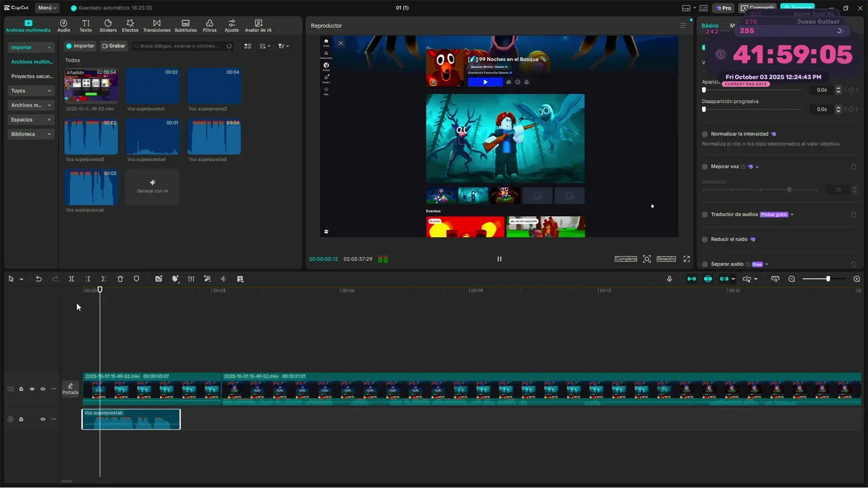Split the clip at playhead

(x=71, y=279)
